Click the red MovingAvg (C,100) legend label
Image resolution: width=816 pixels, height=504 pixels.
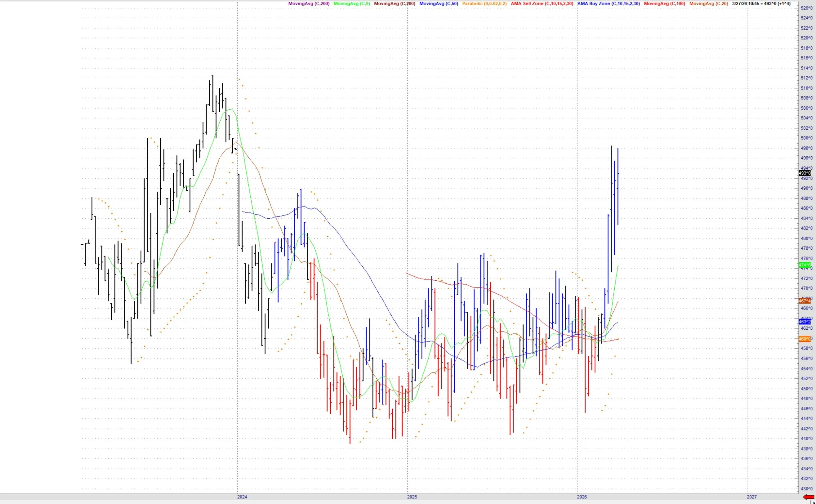click(664, 4)
